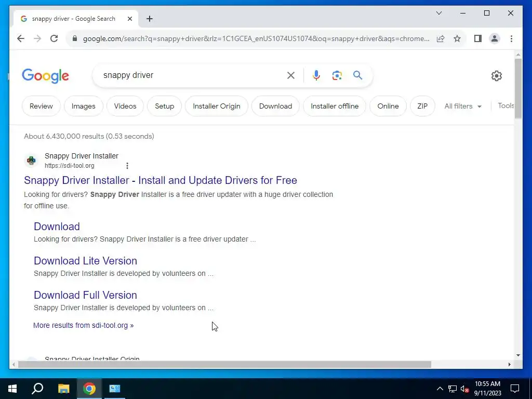This screenshot has height=399, width=532.
Task: Reload the Google search page
Action: (54, 38)
